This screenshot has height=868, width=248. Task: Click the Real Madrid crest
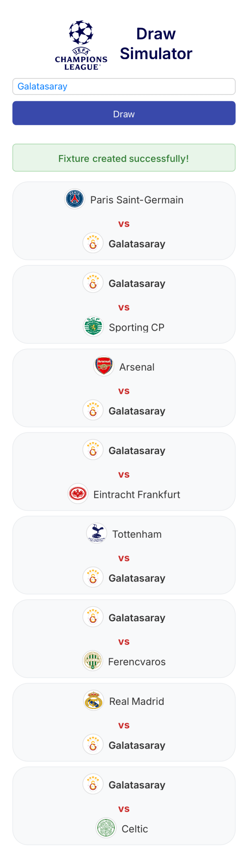[x=94, y=701]
